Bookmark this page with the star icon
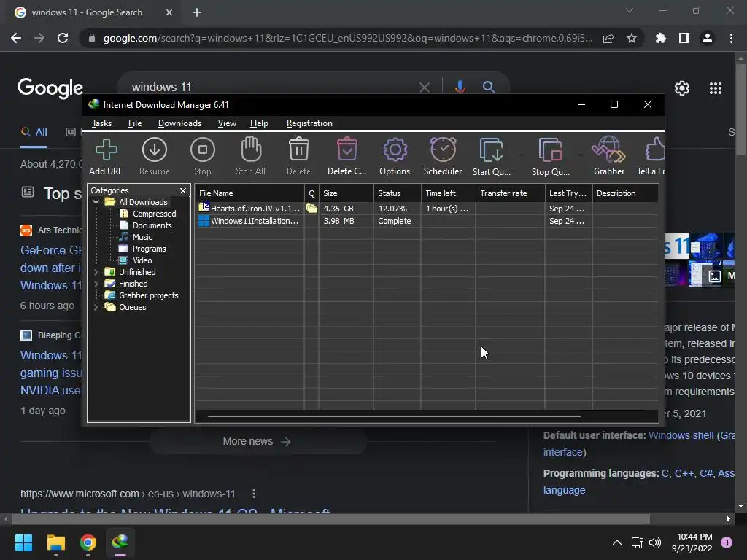 (632, 38)
